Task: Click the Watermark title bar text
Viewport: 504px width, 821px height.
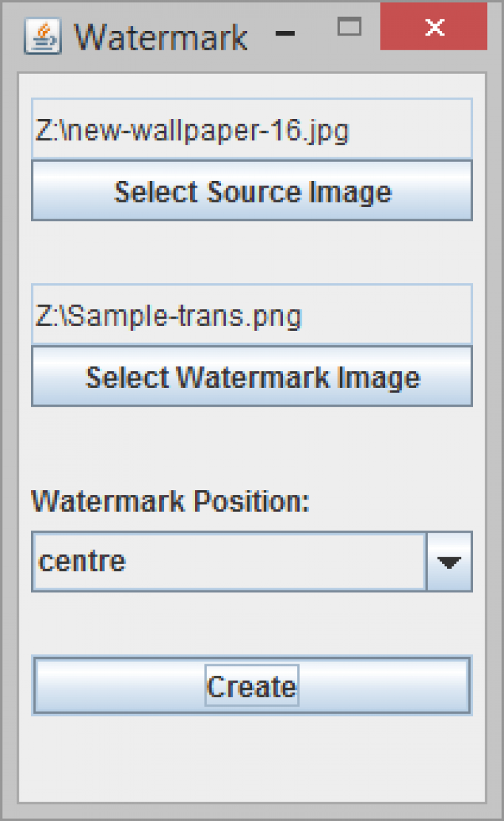Action: tap(160, 38)
